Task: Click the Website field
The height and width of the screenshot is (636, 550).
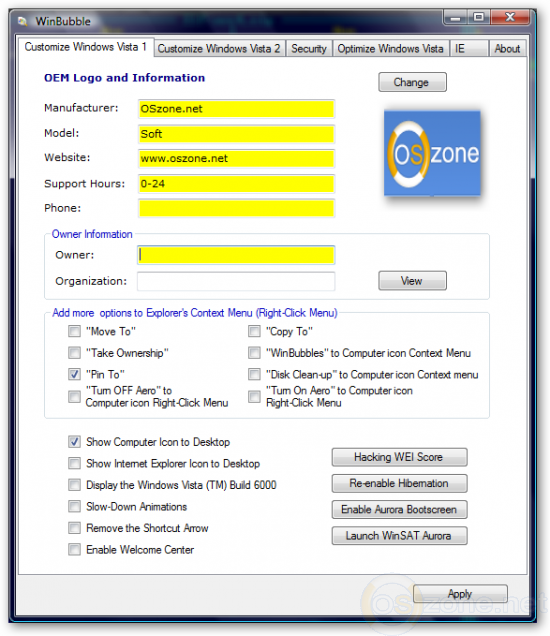Action: click(x=236, y=159)
